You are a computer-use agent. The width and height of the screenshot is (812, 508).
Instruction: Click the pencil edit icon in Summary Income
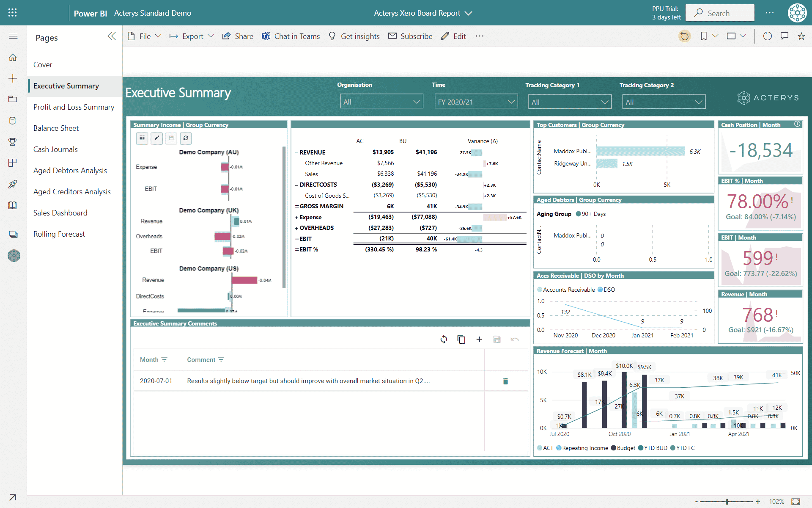157,138
